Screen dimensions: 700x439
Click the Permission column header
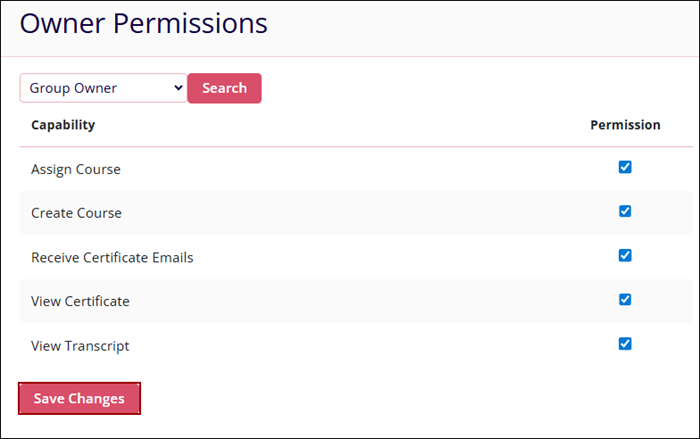625,125
